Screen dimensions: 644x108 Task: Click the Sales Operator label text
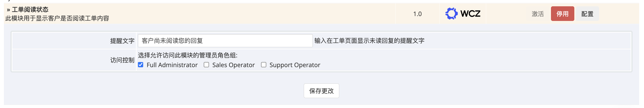(233, 65)
